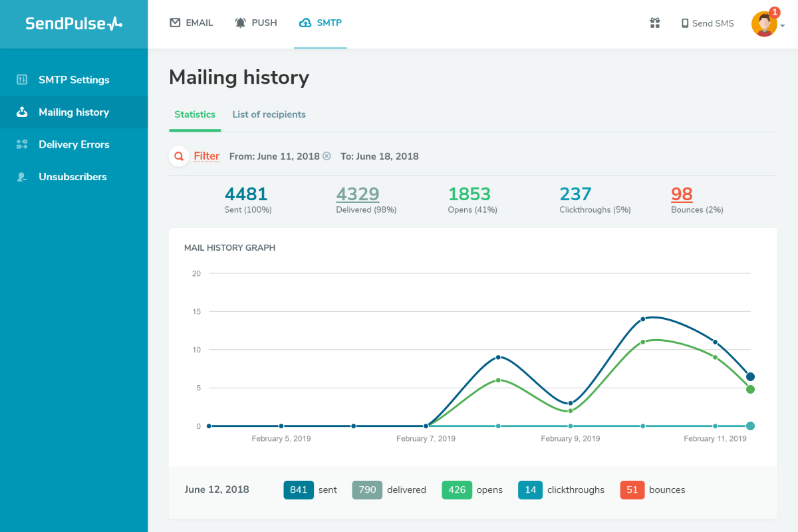Screen dimensions: 798x532
Task: Click the Filter link
Action: pyautogui.click(x=207, y=156)
